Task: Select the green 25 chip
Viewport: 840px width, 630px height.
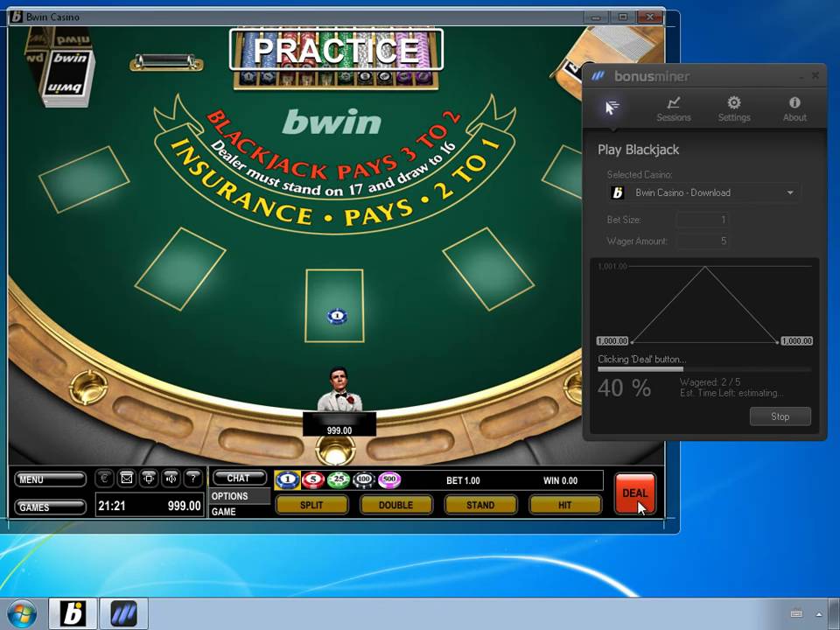Action: tap(339, 479)
